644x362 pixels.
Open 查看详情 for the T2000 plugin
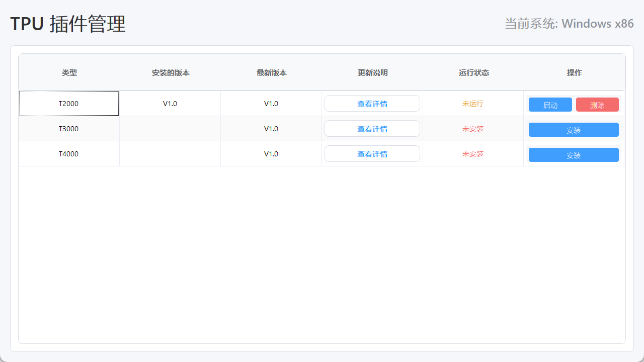[372, 104]
